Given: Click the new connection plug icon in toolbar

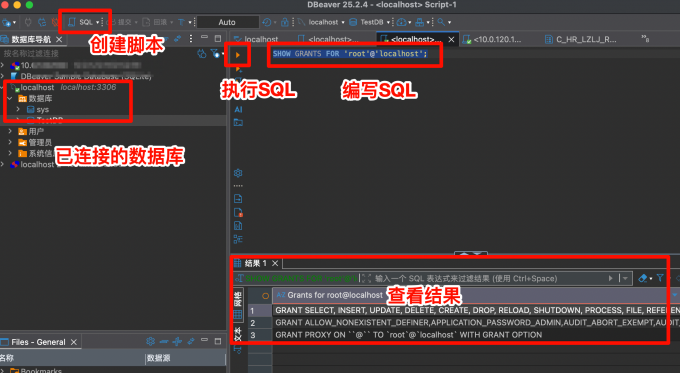Looking at the screenshot, I should click(x=7, y=22).
